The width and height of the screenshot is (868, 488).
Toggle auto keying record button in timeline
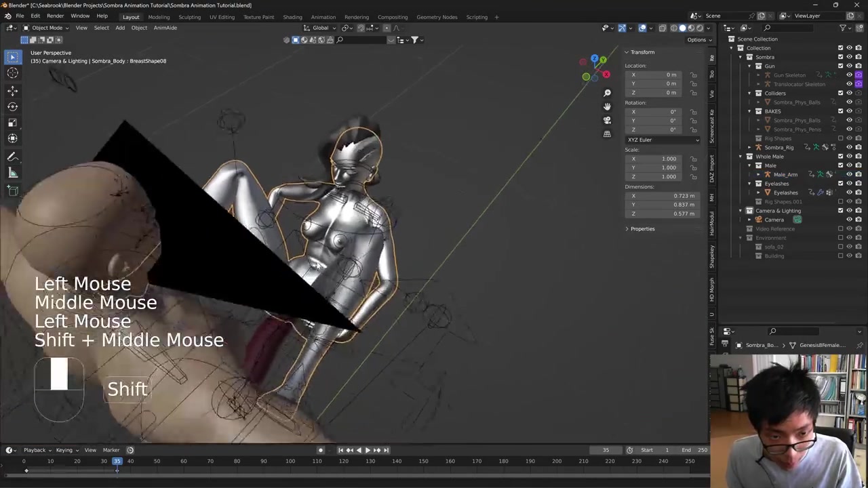point(321,450)
